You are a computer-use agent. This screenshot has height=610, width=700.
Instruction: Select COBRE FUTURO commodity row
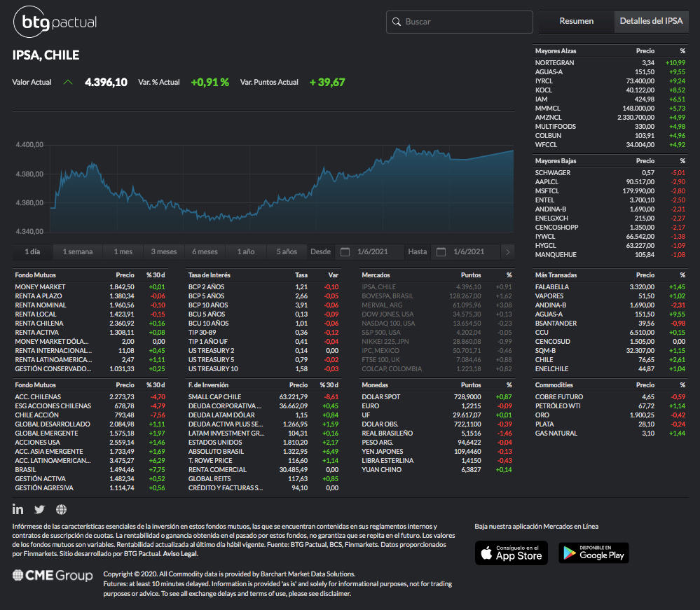610,396
